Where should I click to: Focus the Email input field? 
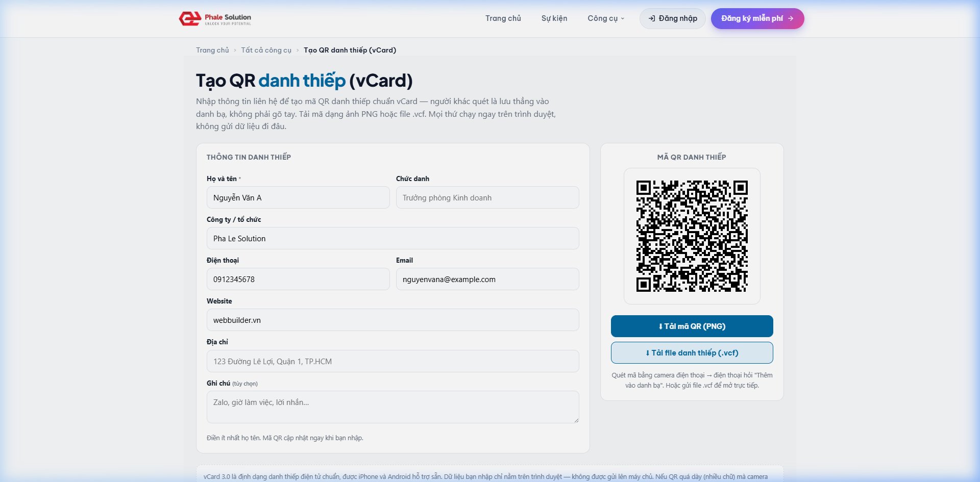[x=487, y=279]
